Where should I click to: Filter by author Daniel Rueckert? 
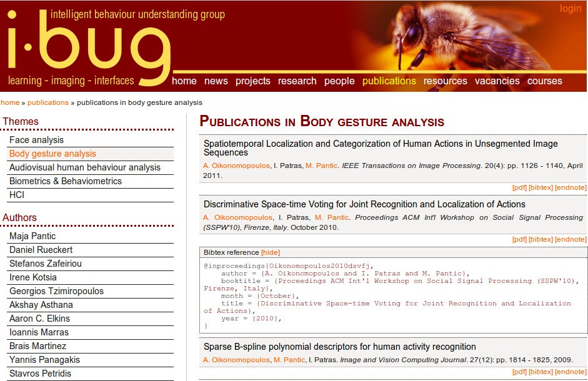90,250
